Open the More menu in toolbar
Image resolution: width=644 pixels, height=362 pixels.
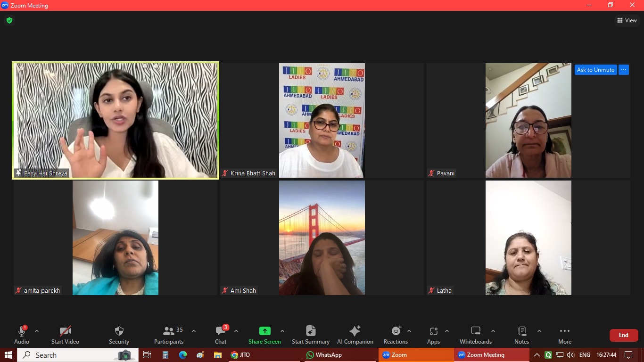click(564, 331)
